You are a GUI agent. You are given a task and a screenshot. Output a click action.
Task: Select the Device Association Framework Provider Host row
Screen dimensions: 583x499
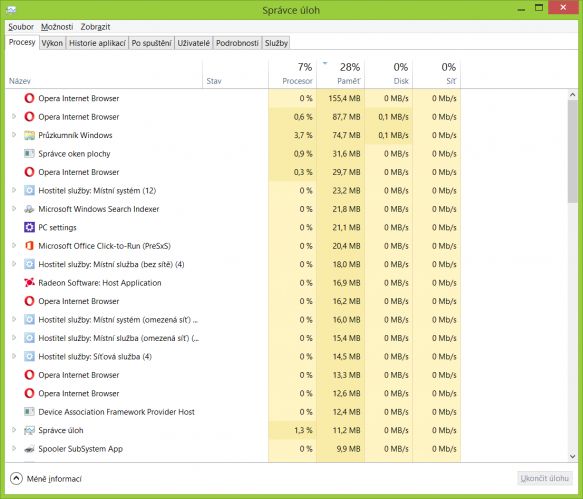[x=233, y=412]
